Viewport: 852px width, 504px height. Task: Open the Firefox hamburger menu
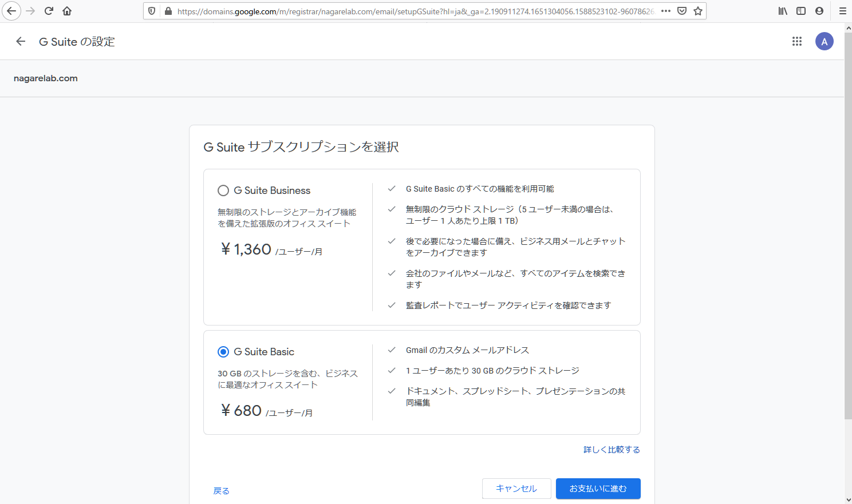(x=842, y=11)
